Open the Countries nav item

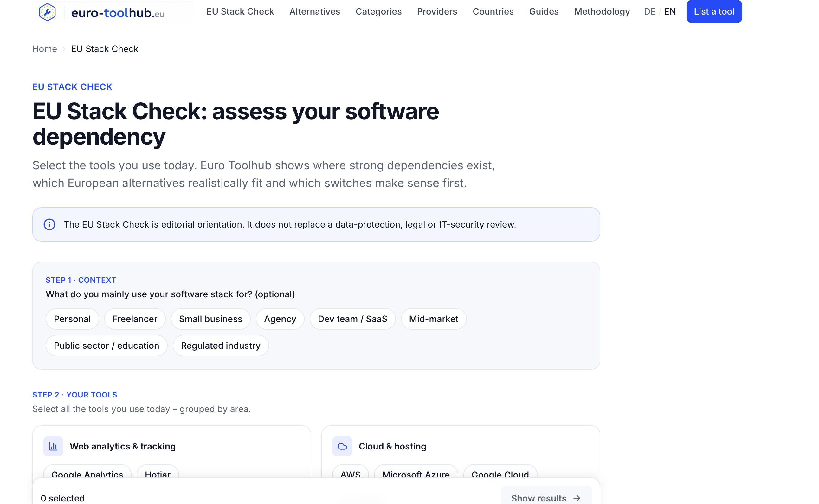tap(493, 11)
